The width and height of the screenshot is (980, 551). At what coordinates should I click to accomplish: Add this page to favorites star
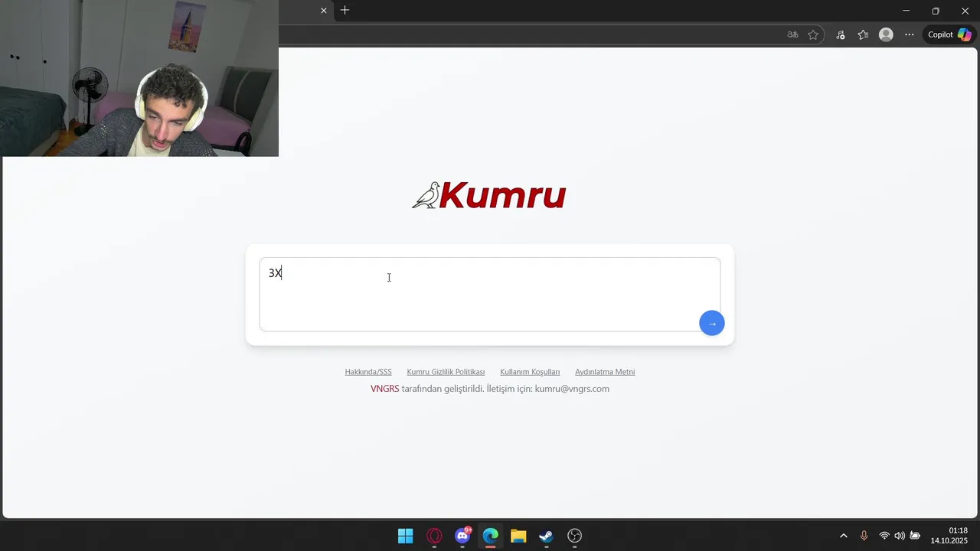click(x=813, y=34)
